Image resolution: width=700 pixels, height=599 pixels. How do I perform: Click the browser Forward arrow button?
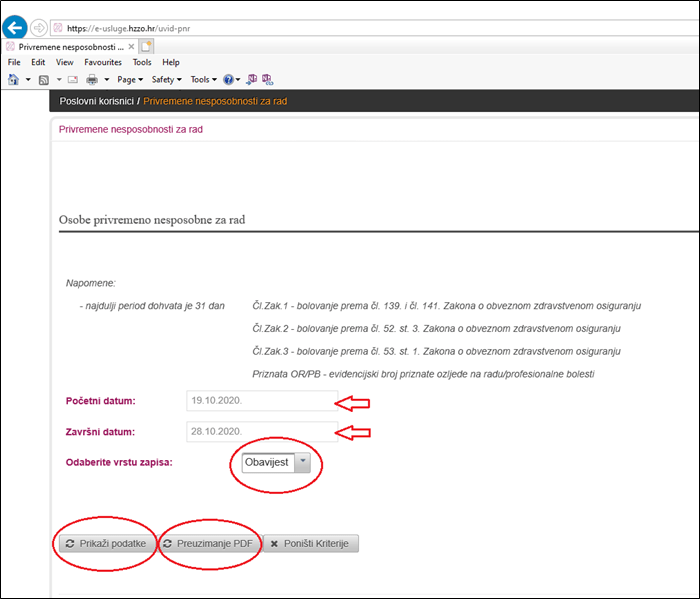point(39,28)
